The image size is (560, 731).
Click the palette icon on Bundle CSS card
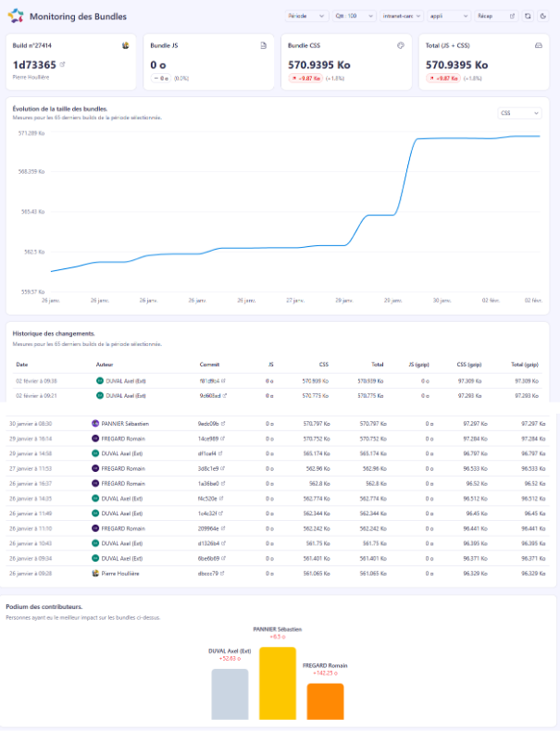(x=400, y=44)
